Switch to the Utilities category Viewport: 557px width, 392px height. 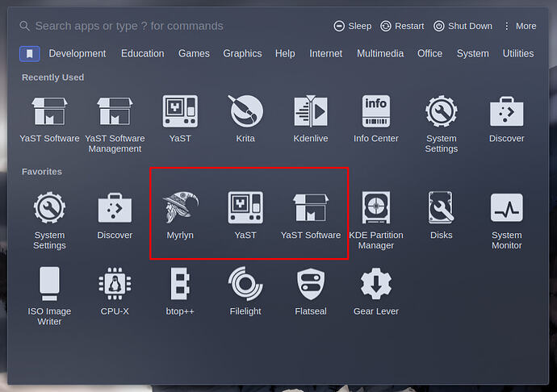[518, 53]
